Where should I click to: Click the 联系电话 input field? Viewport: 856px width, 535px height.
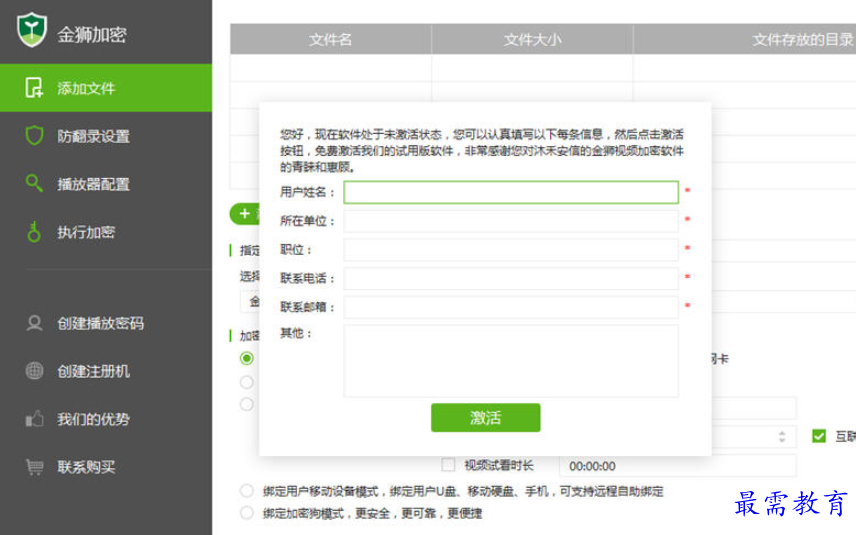click(511, 278)
